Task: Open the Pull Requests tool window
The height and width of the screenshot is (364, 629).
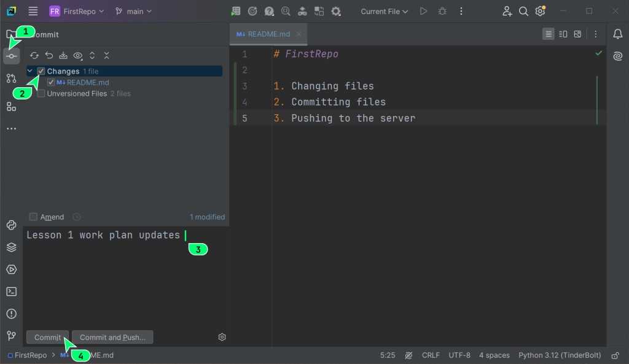Action: [11, 78]
